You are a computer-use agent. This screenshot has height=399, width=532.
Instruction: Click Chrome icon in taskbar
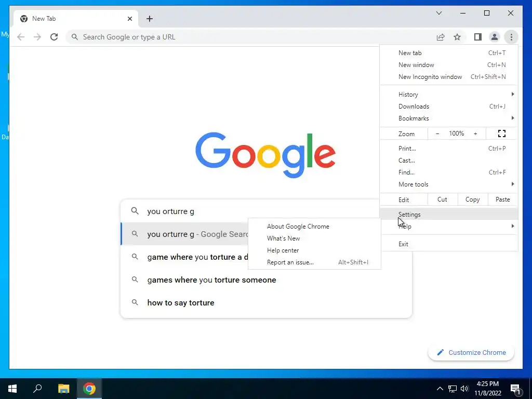pos(89,389)
